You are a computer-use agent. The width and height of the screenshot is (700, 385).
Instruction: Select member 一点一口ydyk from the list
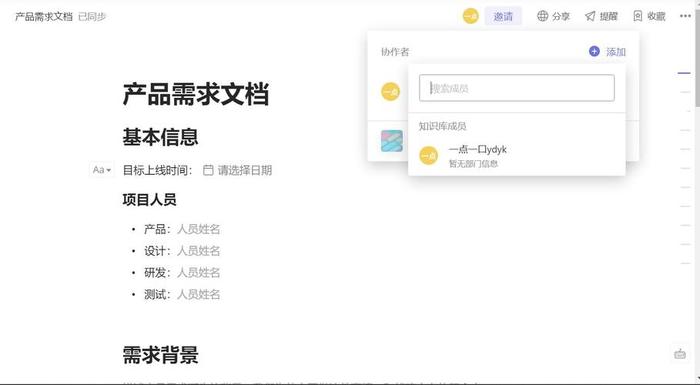coord(517,155)
